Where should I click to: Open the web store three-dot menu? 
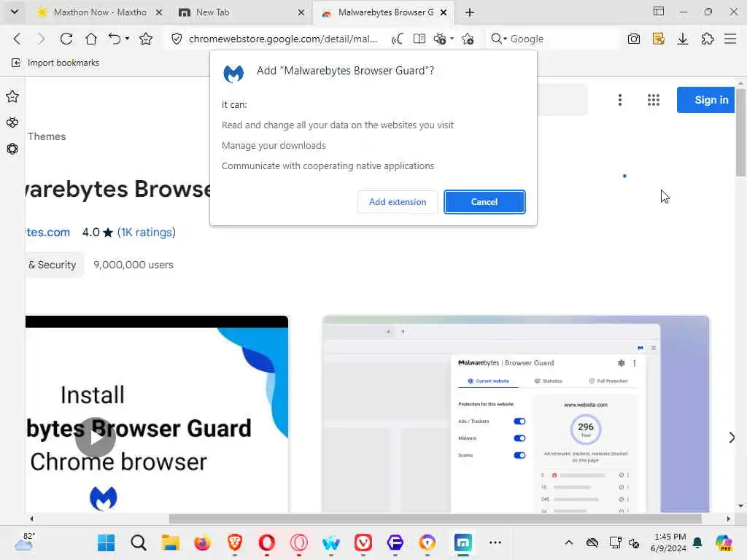click(620, 100)
